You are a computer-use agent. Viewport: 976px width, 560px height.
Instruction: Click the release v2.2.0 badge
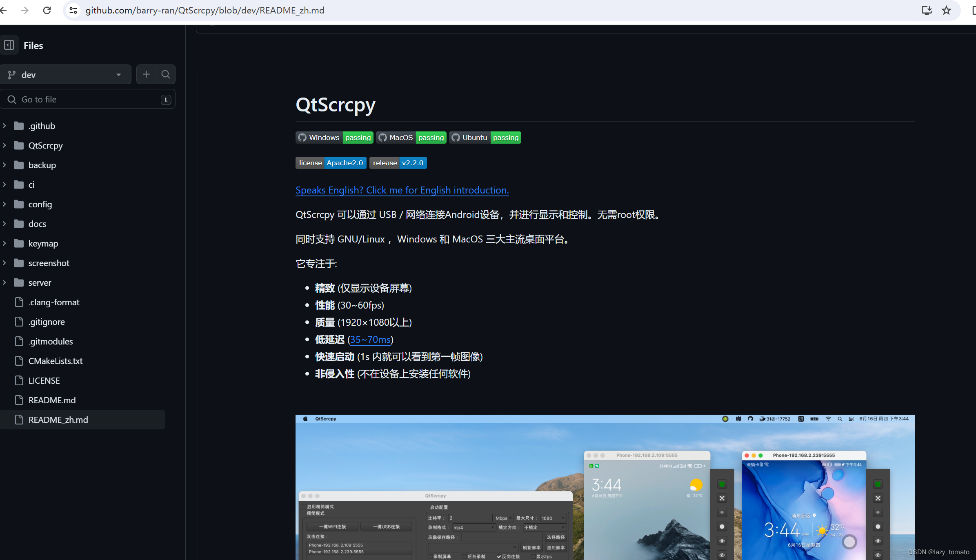(x=398, y=163)
